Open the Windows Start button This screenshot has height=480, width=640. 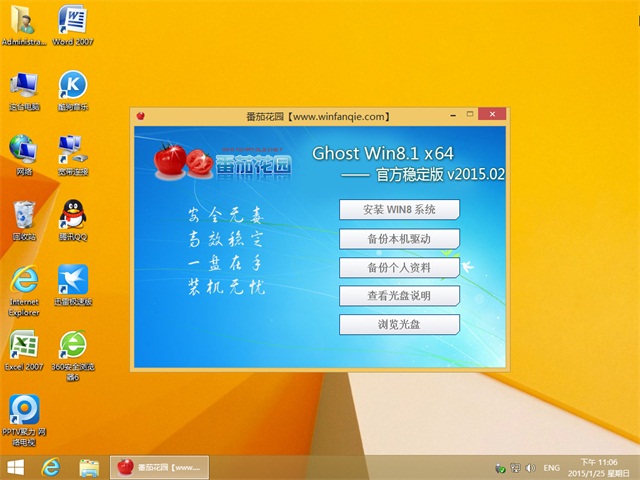[x=17, y=467]
